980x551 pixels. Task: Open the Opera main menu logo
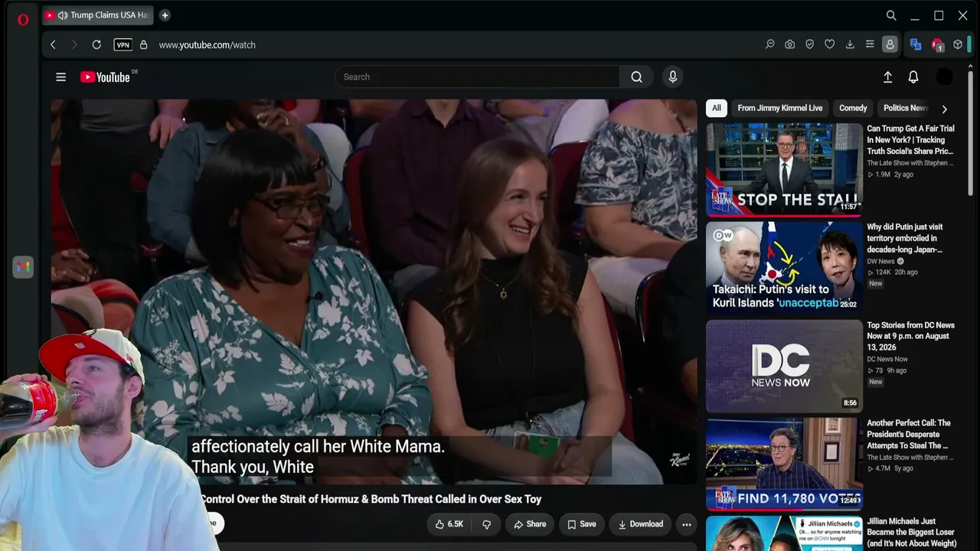23,20
